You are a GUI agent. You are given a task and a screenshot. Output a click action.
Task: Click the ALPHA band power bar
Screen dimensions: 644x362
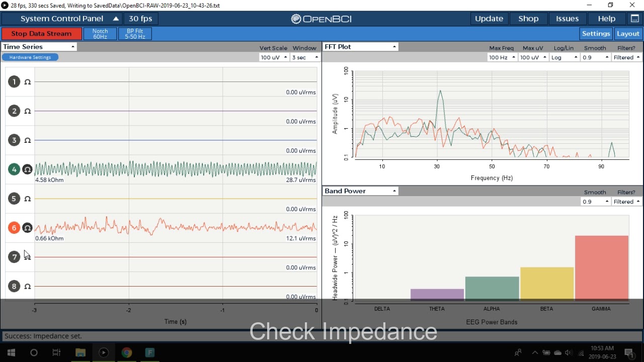(492, 289)
